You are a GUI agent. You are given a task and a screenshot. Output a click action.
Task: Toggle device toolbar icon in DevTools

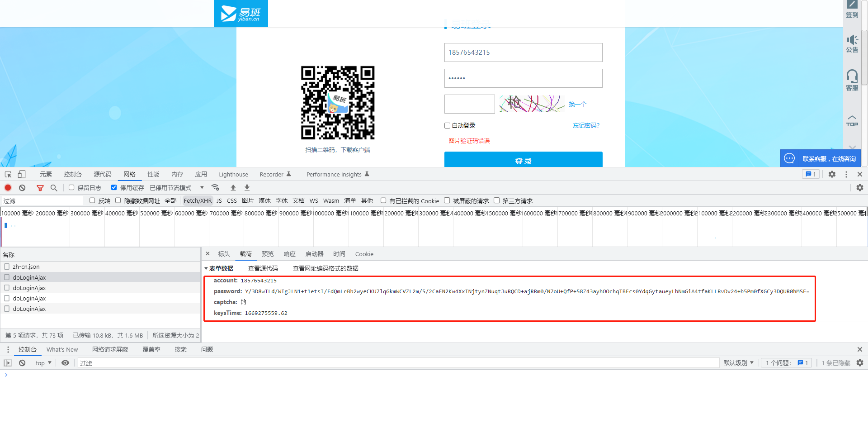tap(22, 174)
